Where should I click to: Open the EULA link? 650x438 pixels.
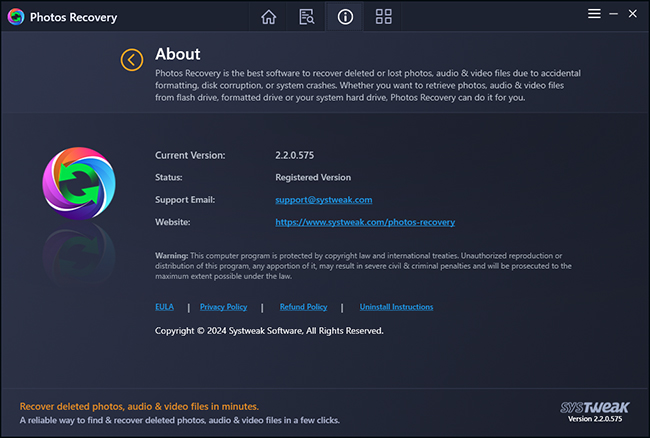[164, 307]
